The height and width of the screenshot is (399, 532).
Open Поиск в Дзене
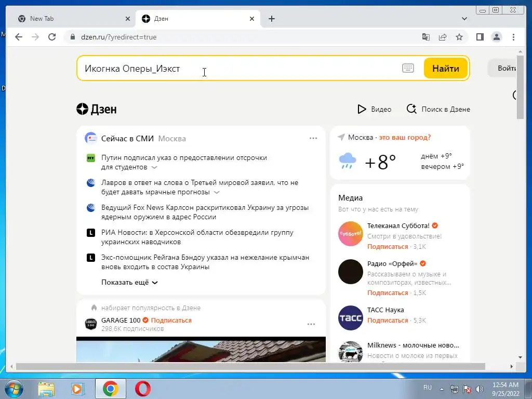(438, 109)
